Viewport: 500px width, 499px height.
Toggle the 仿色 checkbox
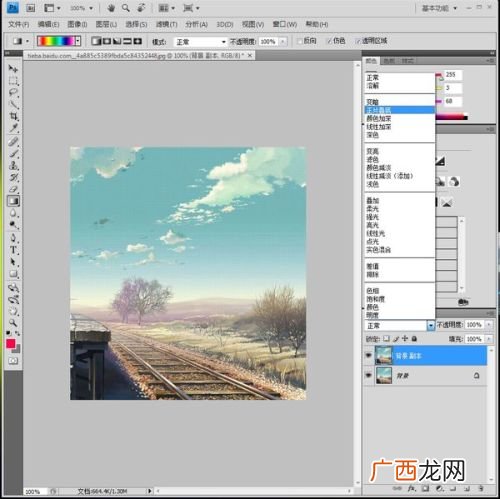click(329, 41)
